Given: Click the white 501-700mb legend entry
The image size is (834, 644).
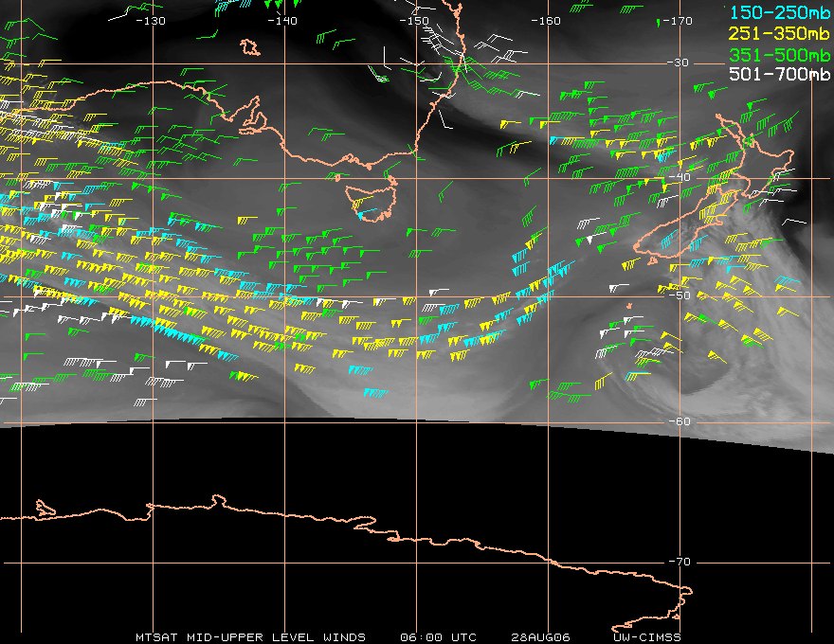Looking at the screenshot, I should tap(779, 74).
